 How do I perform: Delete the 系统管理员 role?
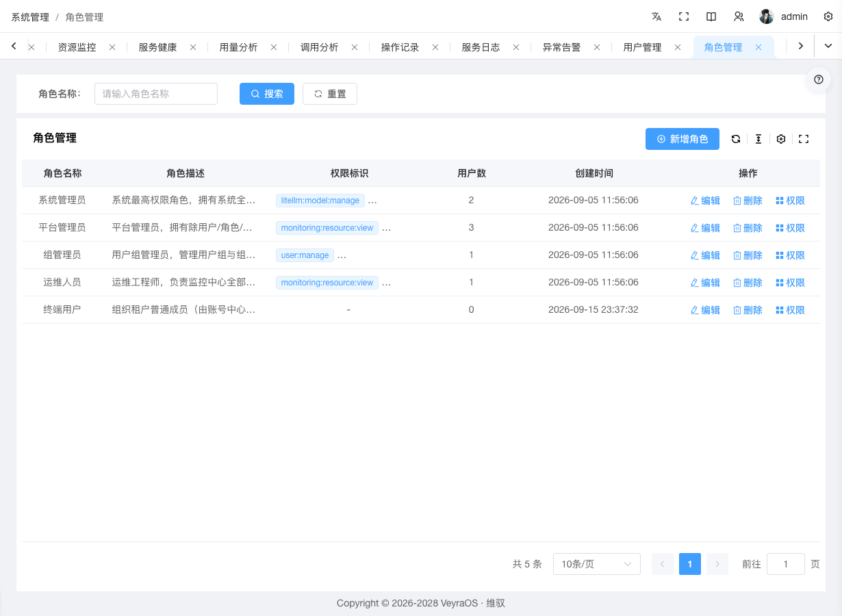tap(748, 201)
